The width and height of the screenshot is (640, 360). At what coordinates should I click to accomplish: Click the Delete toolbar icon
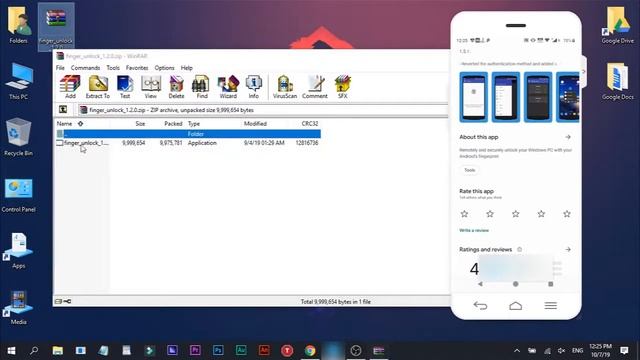pos(176,87)
